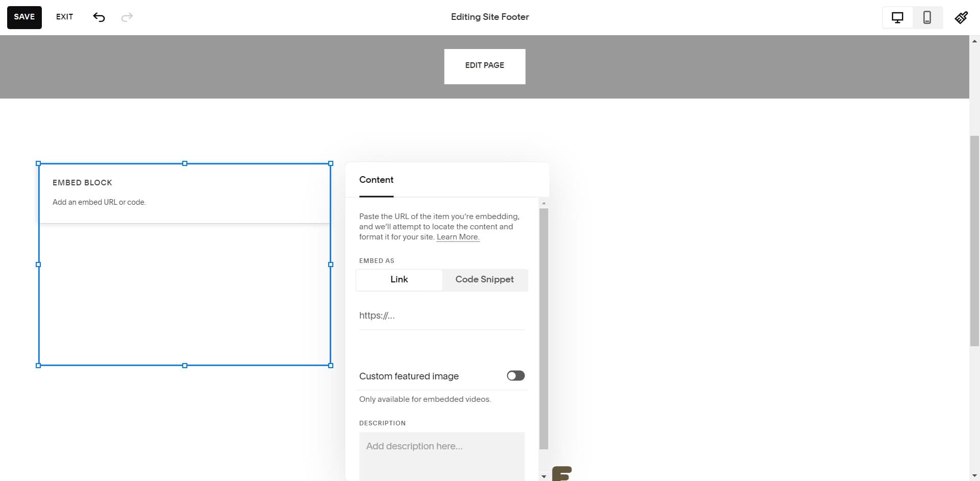Image resolution: width=980 pixels, height=481 pixels.
Task: Click the down arrow at the content panel bottom
Action: tap(544, 476)
